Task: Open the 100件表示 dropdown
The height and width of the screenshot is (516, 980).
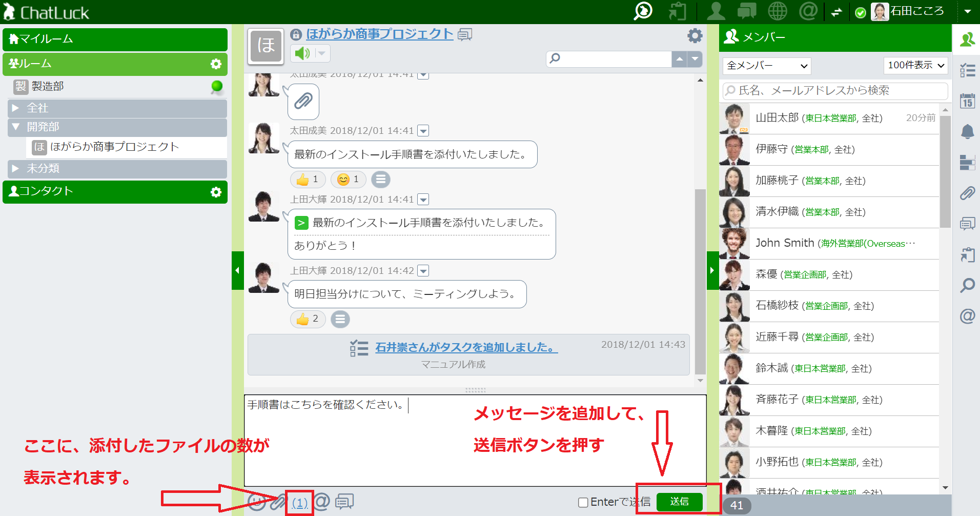Action: 916,66
